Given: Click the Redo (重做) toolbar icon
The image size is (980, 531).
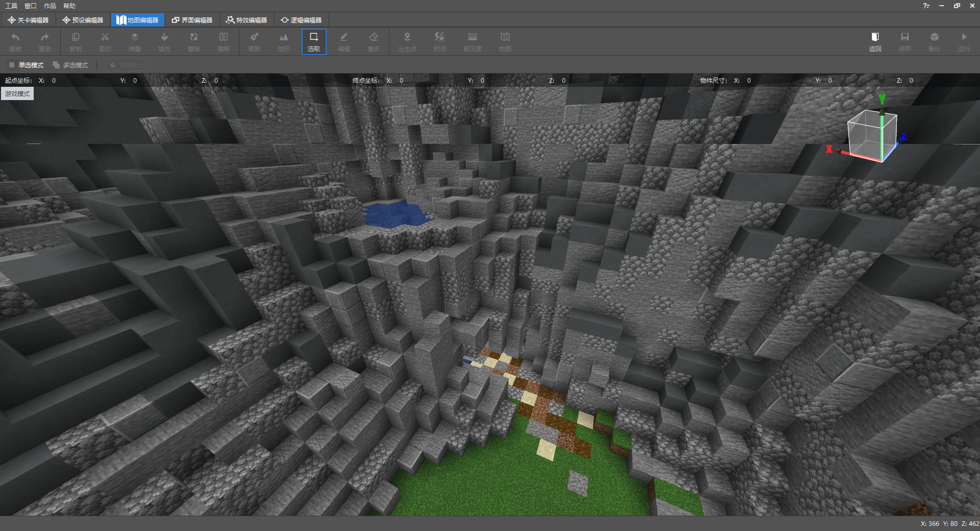Looking at the screenshot, I should pos(45,42).
